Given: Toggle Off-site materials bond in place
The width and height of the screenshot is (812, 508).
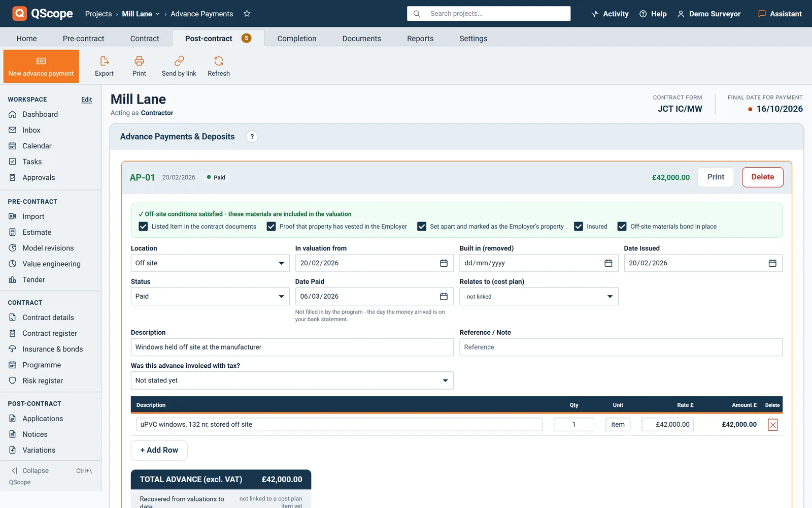Looking at the screenshot, I should point(622,227).
